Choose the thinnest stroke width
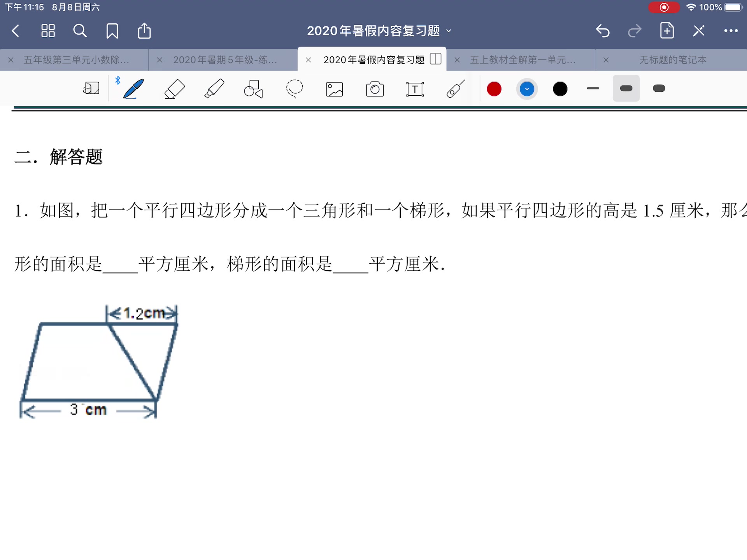The height and width of the screenshot is (560, 747). (x=593, y=89)
